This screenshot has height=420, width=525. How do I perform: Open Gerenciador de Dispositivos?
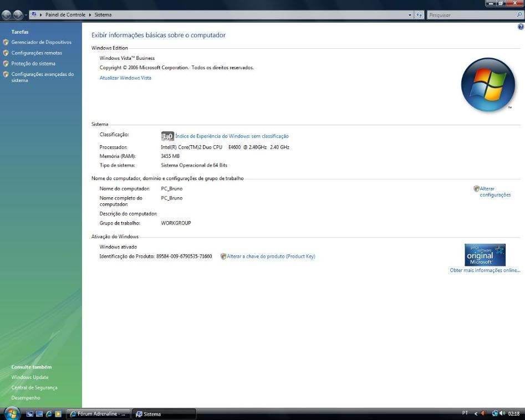(x=41, y=42)
